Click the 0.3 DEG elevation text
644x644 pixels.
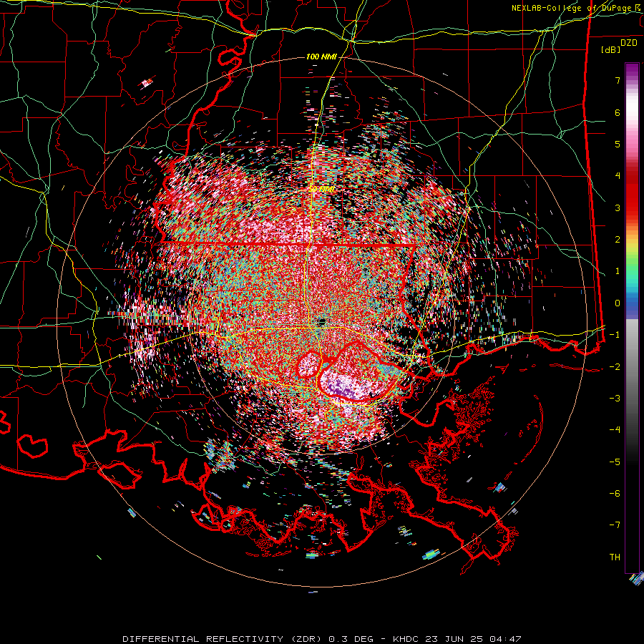click(351, 639)
